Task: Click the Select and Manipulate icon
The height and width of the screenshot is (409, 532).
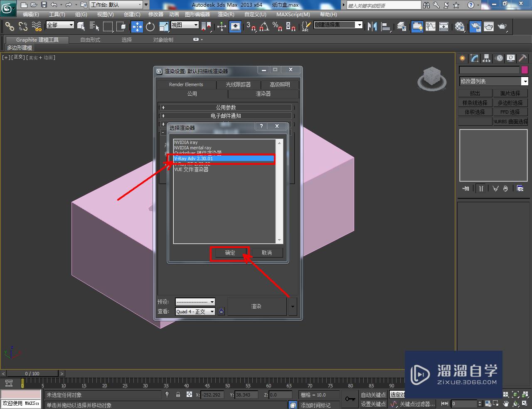Action: (x=222, y=27)
